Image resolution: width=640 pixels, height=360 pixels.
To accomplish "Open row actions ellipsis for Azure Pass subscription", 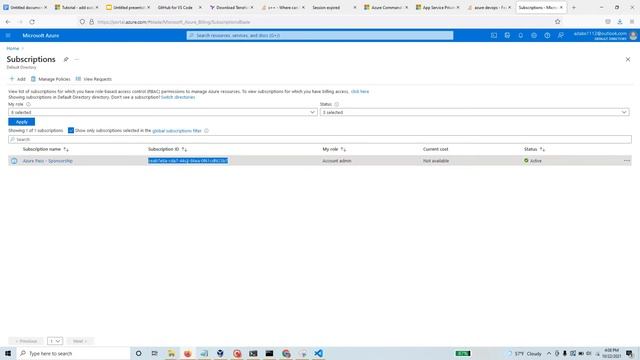I will point(627,161).
